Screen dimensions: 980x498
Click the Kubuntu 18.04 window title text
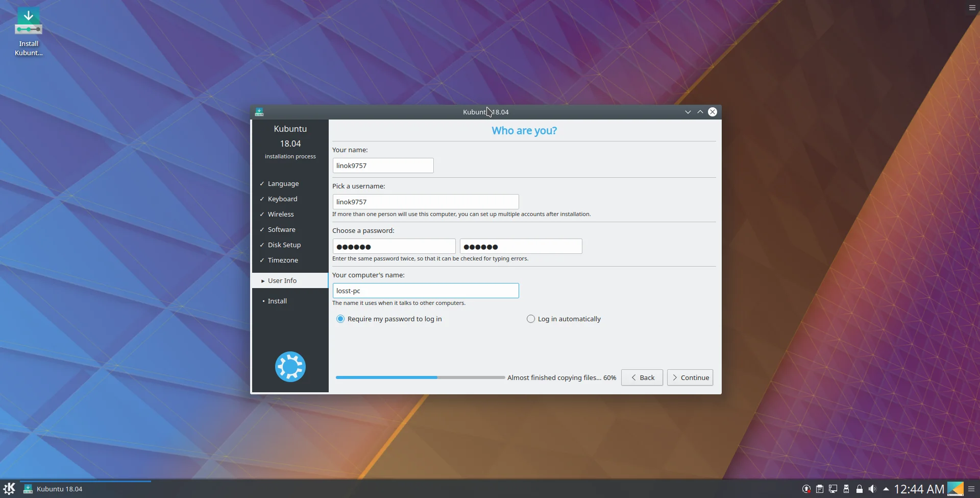(x=486, y=112)
